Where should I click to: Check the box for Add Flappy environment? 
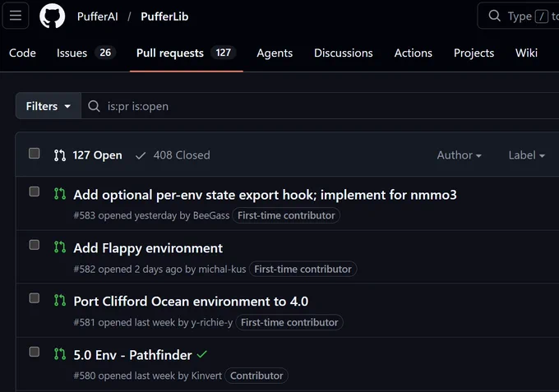(x=35, y=245)
